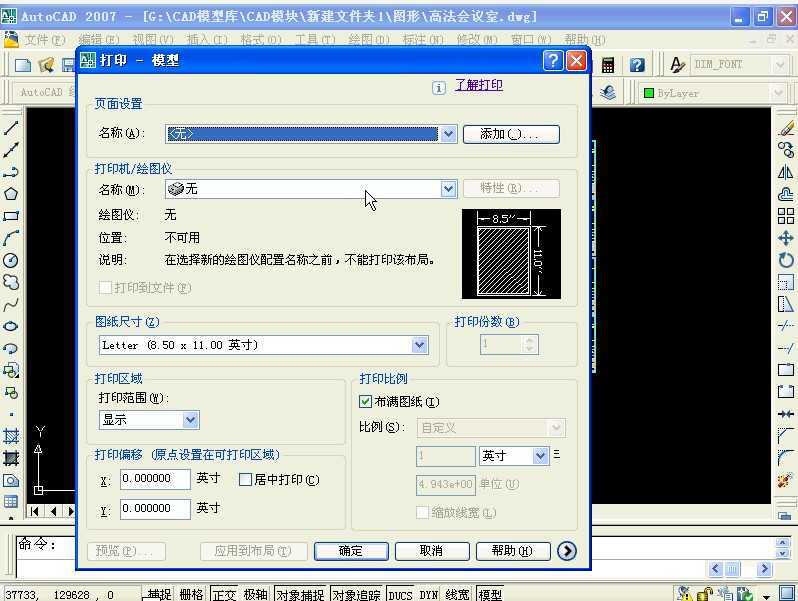Open the page setup 名称(A) dropdown
This screenshot has height=601, width=798.
448,134
